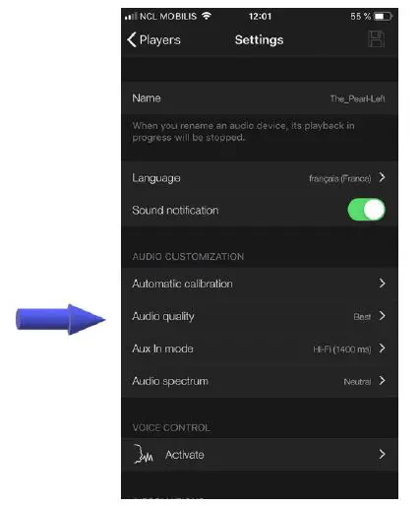
Task: Expand Language options via its chevron
Action: tap(382, 177)
